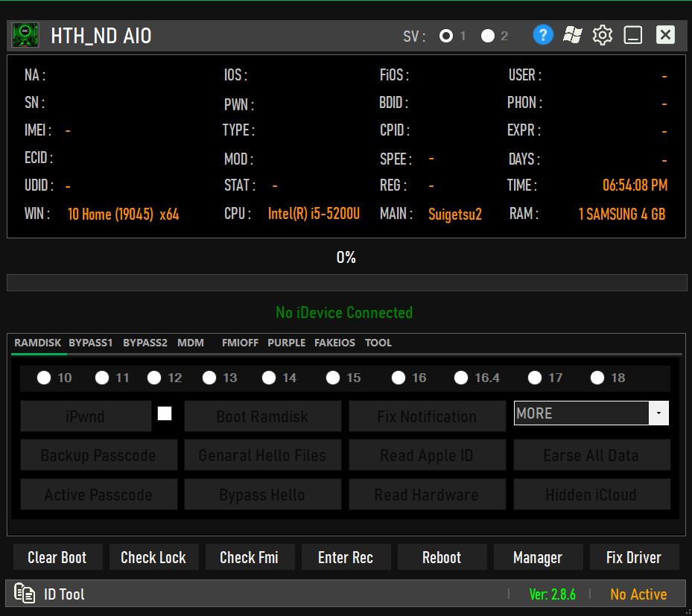
Task: Expand the MORE dropdown arrow
Action: click(x=658, y=413)
